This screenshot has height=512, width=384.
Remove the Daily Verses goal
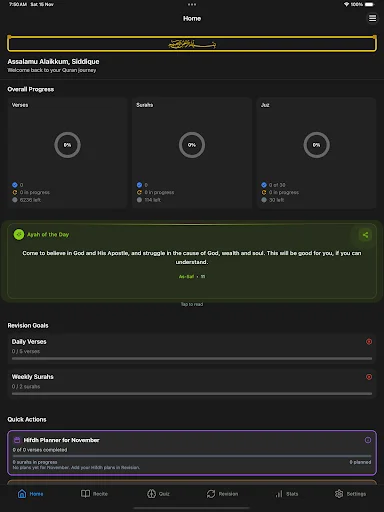point(369,342)
